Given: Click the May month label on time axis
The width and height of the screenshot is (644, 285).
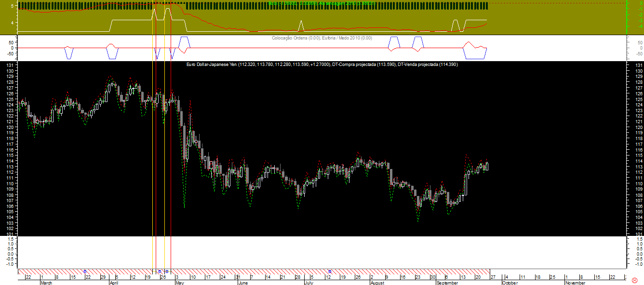Looking at the screenshot, I should pos(179,283).
